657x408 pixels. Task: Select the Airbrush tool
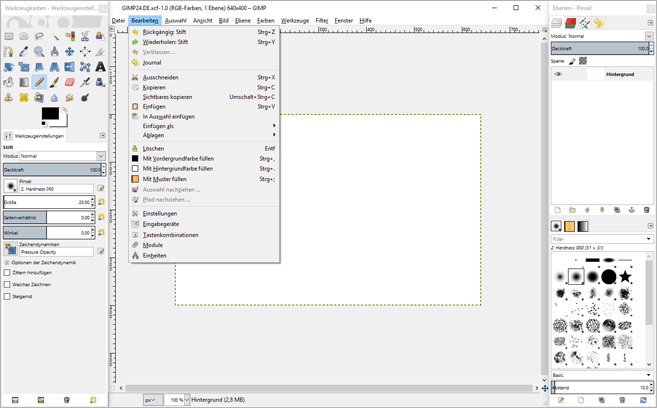click(85, 82)
